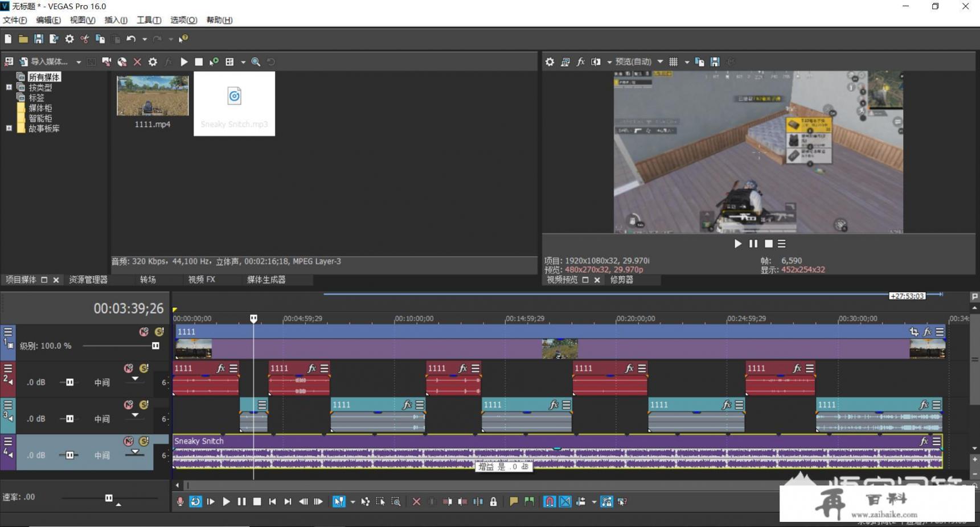Adjust track 2 volume slider handle

point(69,382)
